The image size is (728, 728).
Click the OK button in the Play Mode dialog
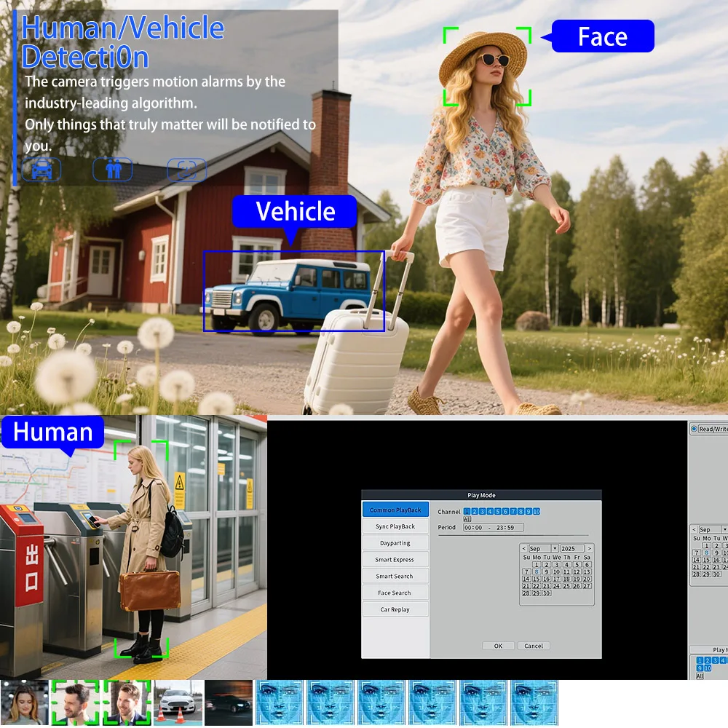click(497, 646)
